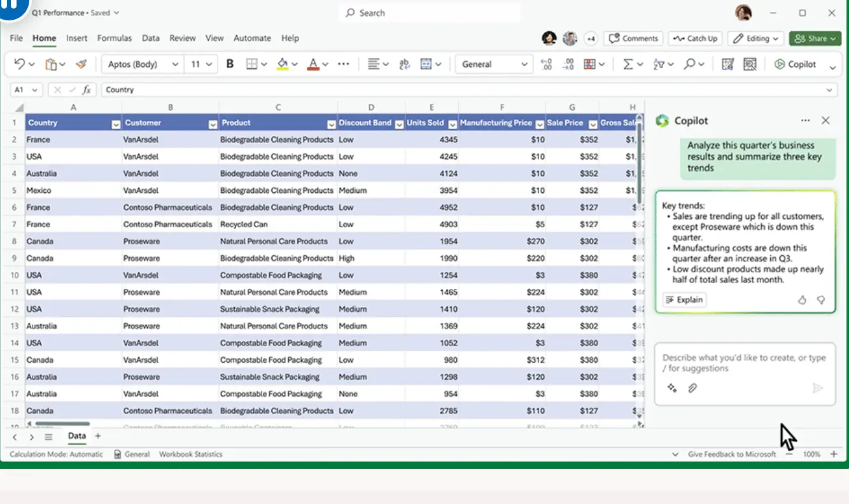Screen dimensions: 849x504
Task: Apply the yellow fill color bucket
Action: coord(283,64)
